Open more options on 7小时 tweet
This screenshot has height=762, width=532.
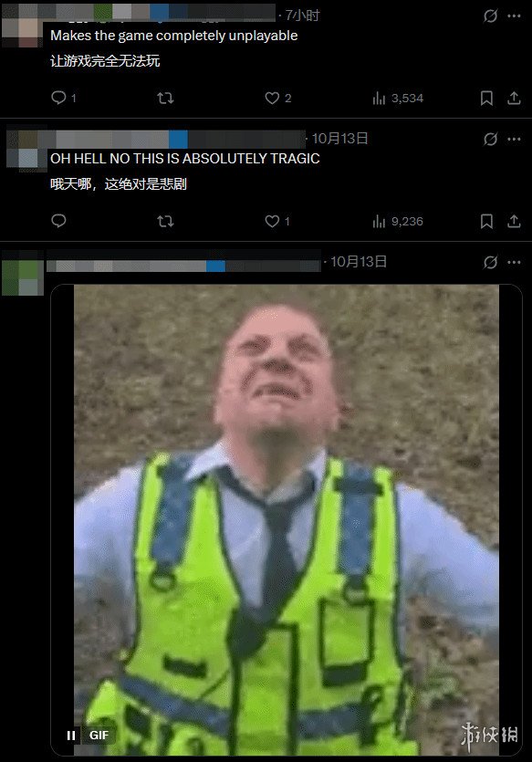(x=514, y=16)
